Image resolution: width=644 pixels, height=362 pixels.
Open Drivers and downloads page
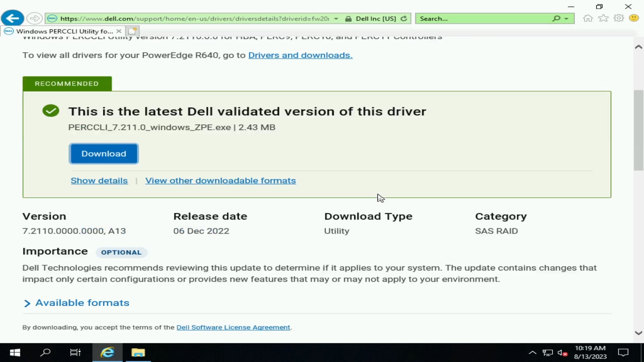(300, 55)
